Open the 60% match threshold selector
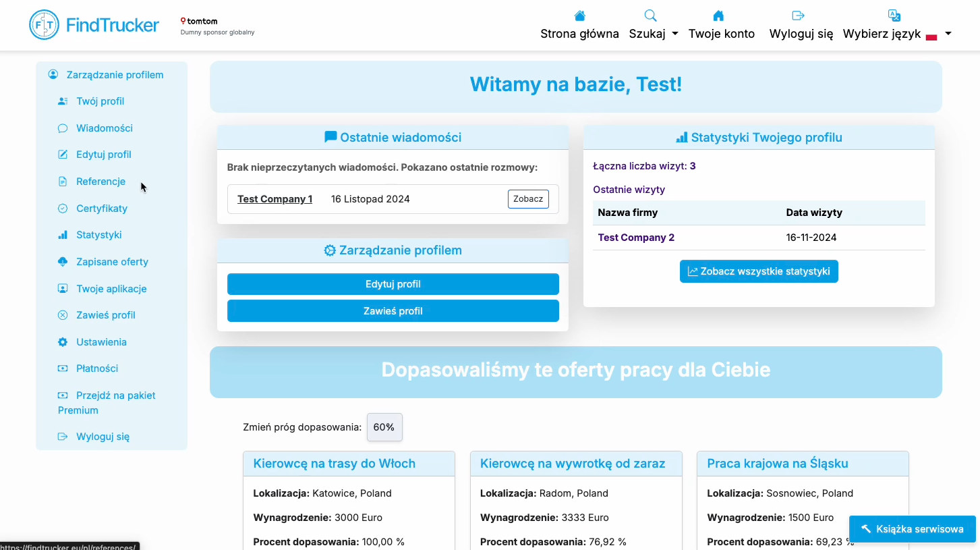980x550 pixels. click(x=384, y=427)
